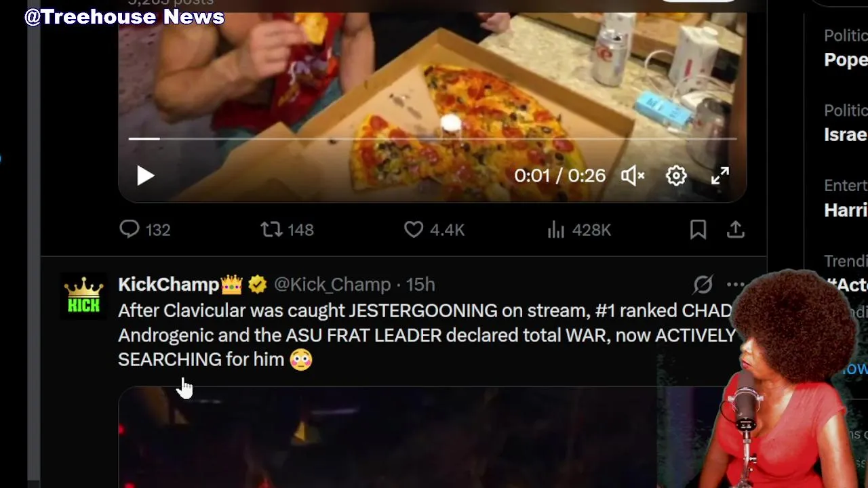The height and width of the screenshot is (488, 868).
Task: Open video settings gear
Action: point(676,176)
